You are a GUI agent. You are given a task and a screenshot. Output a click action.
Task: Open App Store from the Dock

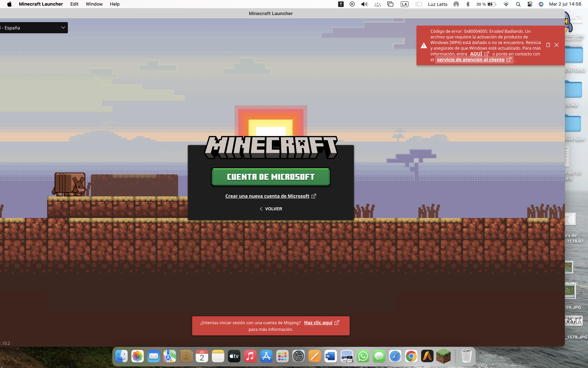pos(266,356)
